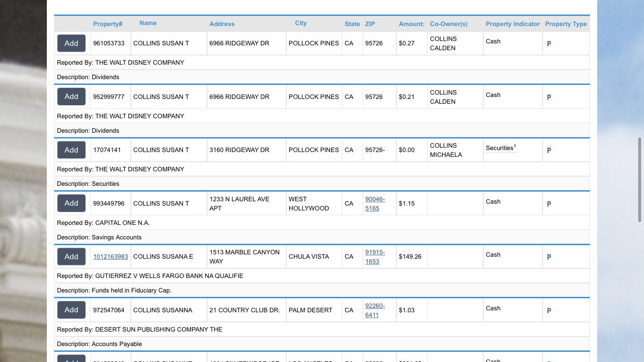Image resolution: width=644 pixels, height=362 pixels.
Task: Click co-owner COLLINS MICHAELA
Action: (x=446, y=150)
